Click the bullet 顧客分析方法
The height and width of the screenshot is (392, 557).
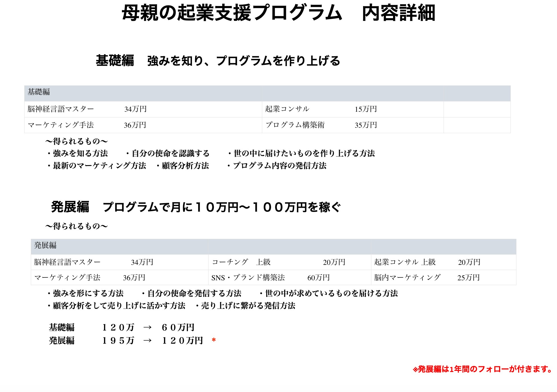tap(182, 166)
